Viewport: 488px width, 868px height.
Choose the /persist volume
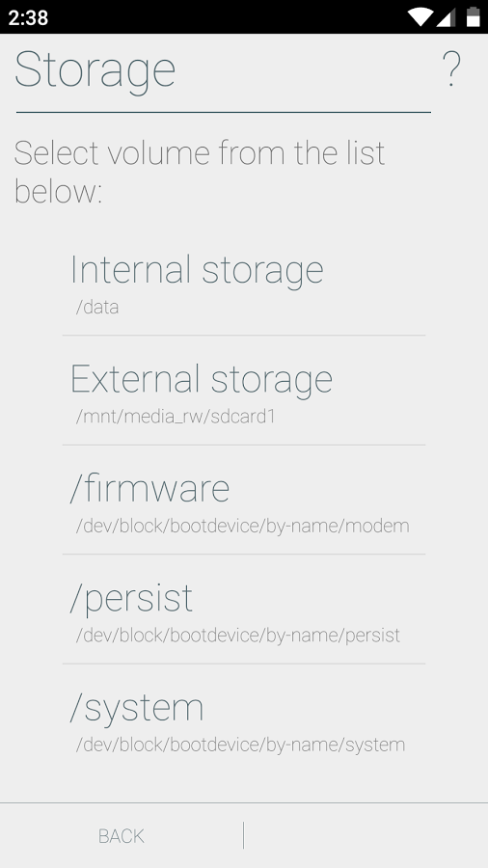tap(243, 610)
